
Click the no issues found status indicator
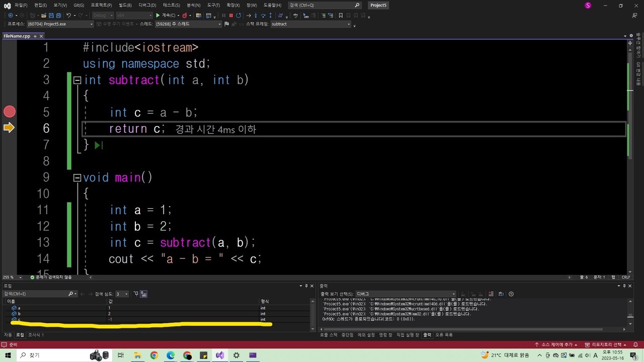51,277
